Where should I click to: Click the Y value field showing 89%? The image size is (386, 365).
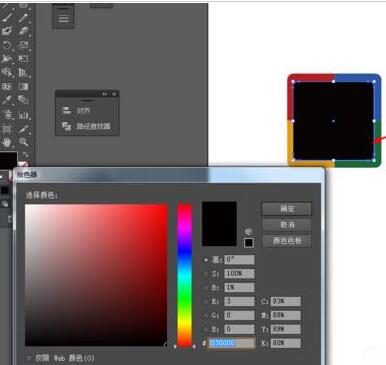coord(286,329)
